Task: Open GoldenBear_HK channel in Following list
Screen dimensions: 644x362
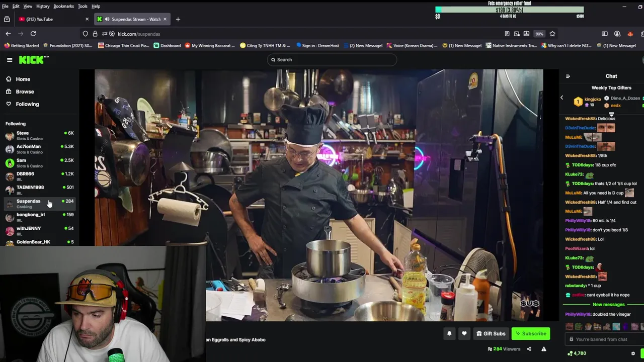Action: [39, 242]
